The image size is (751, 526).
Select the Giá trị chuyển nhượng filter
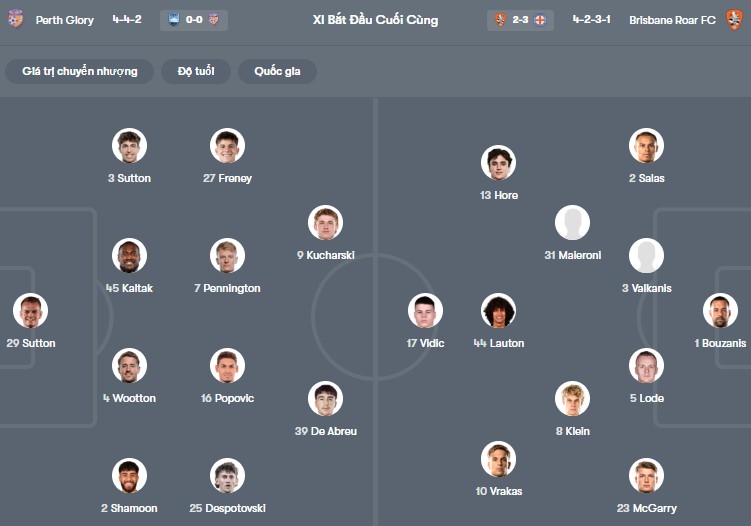80,71
